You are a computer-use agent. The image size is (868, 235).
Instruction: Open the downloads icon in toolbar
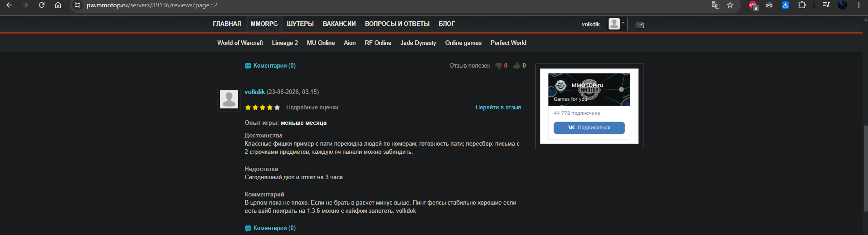pyautogui.click(x=785, y=5)
